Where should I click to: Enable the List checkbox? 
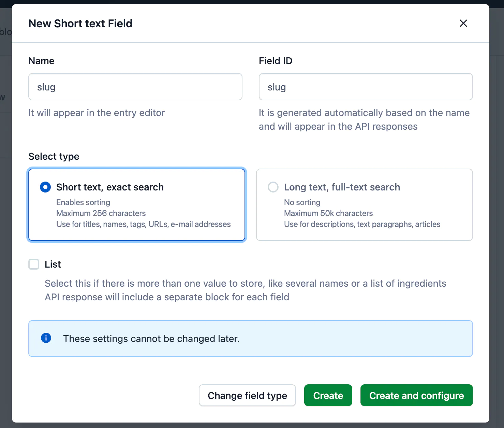[34, 264]
